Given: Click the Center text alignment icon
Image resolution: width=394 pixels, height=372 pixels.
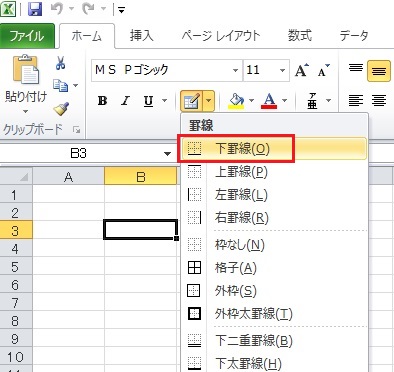Looking at the screenshot, I should click(379, 100).
